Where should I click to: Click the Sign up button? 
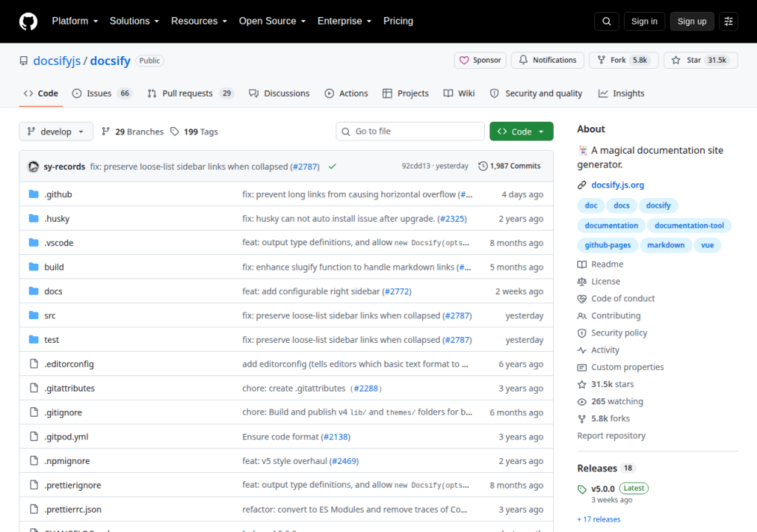692,21
